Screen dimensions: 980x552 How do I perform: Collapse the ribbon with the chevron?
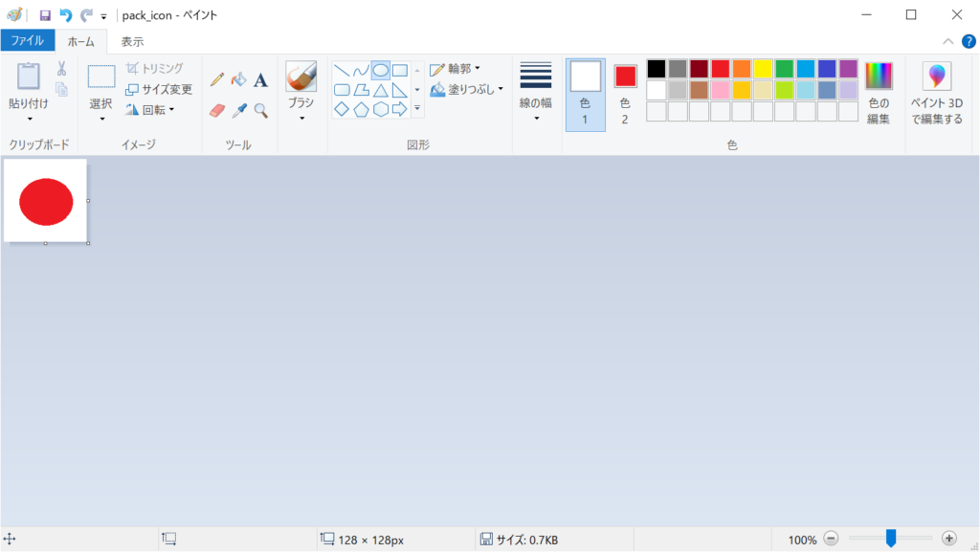[x=947, y=41]
